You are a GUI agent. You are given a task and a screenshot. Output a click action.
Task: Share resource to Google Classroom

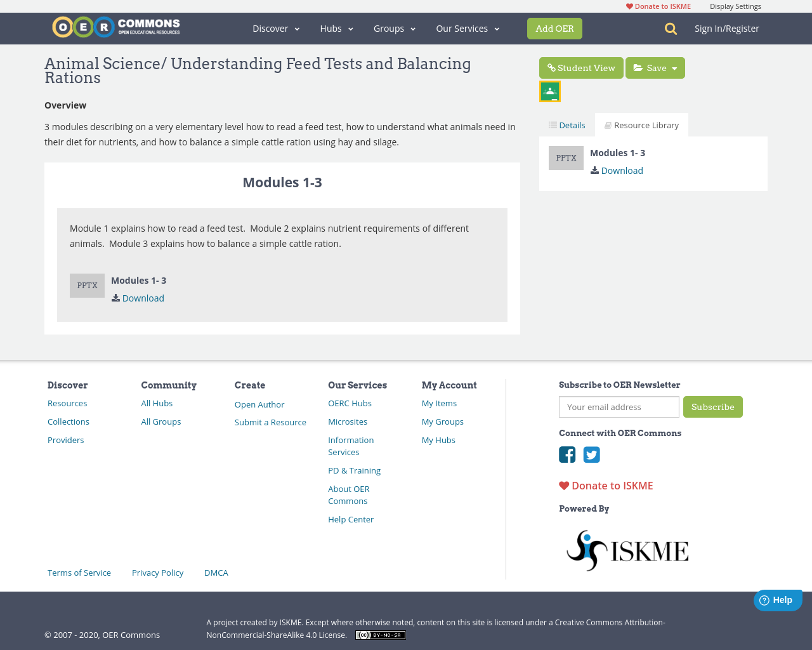(x=549, y=90)
